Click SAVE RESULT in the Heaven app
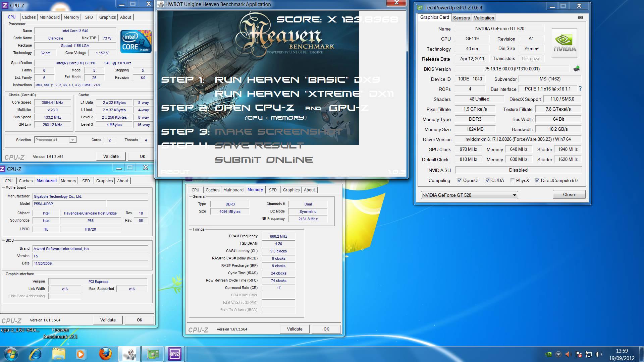Viewport: 644px width, 362px height. point(259,145)
